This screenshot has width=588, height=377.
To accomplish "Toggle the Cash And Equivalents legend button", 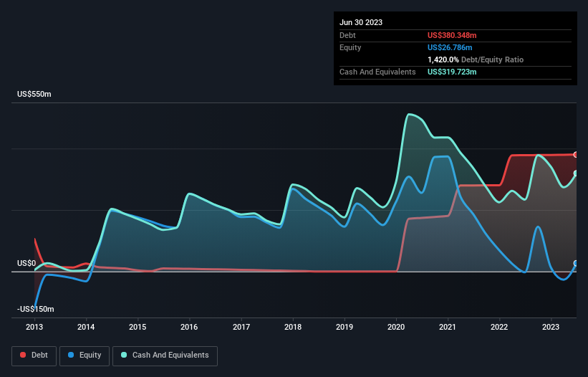I will coord(165,355).
